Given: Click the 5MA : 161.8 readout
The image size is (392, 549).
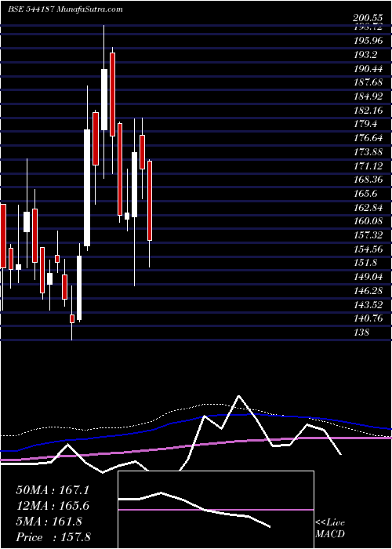Looking at the screenshot, I should (49, 522).
